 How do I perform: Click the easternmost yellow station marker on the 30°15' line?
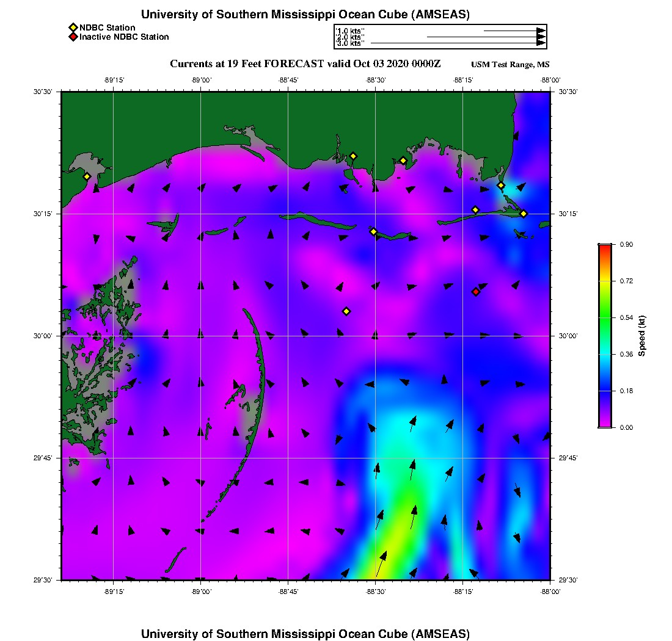coord(524,214)
